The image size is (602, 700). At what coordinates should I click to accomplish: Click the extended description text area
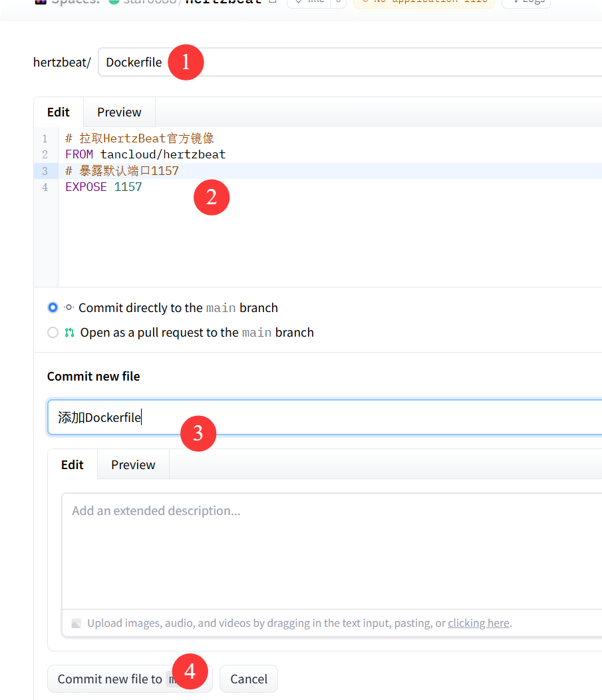[x=333, y=552]
